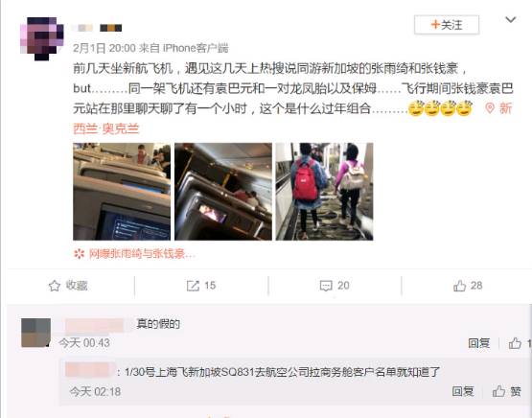Click the repost share icon showing 15
Image resolution: width=532 pixels, height=418 pixels.
click(193, 286)
